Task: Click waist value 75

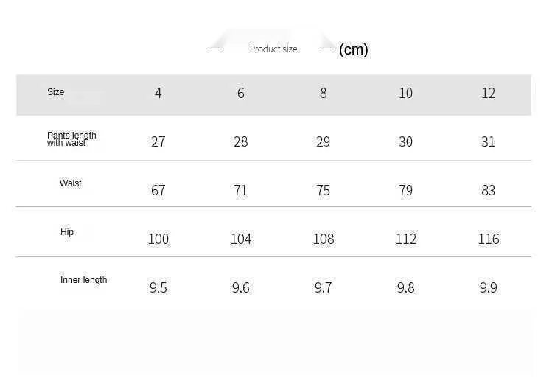Action: [x=324, y=190]
